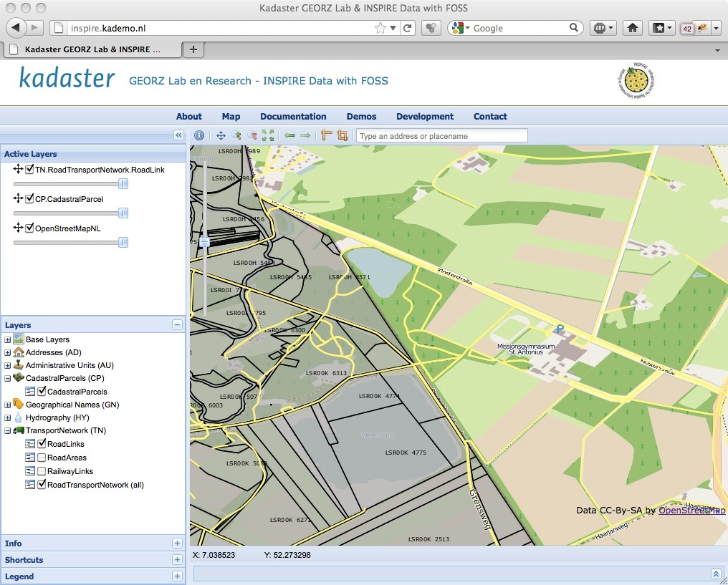Click the Base Layers group icon
The image size is (728, 585).
(19, 339)
